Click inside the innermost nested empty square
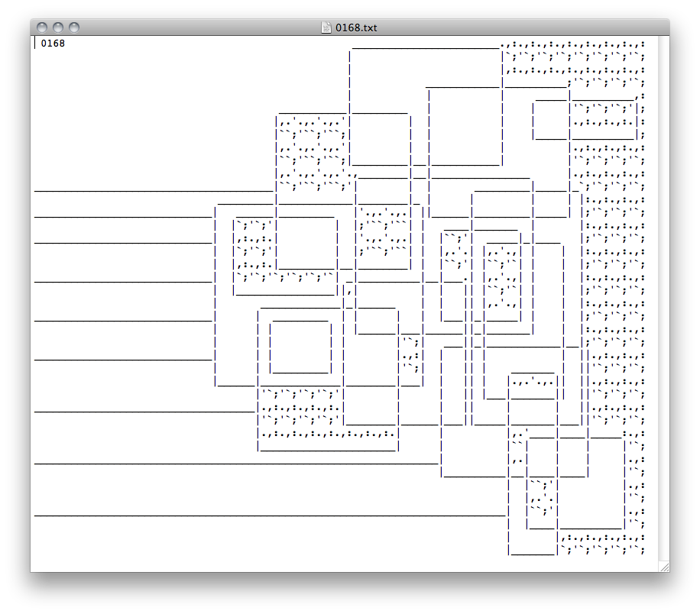This screenshot has height=614, width=700. (300, 346)
